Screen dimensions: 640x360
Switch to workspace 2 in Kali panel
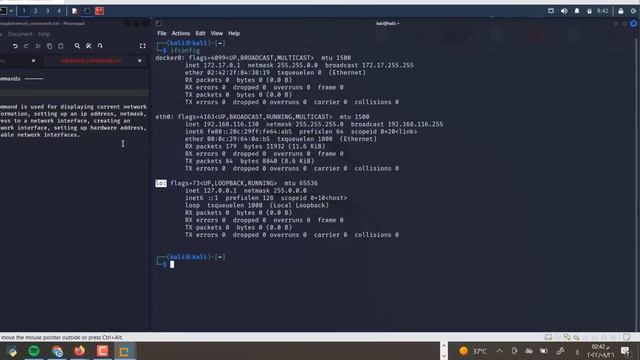[36, 11]
